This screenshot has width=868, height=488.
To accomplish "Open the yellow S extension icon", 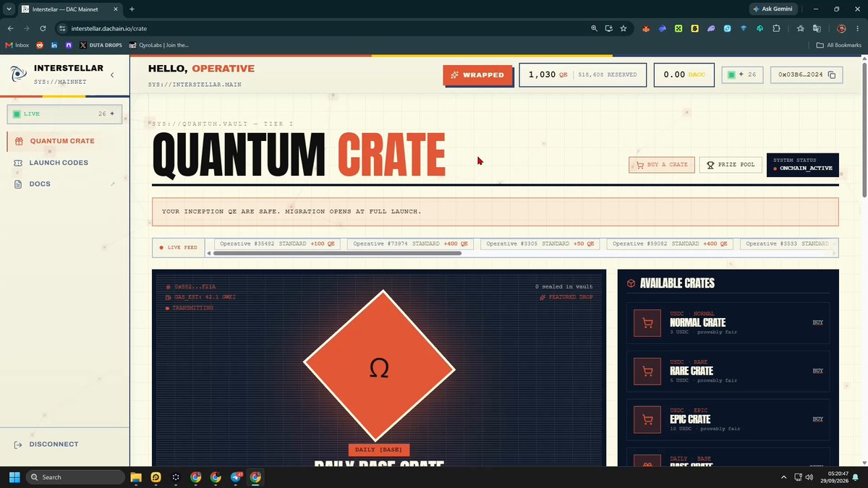I will (x=694, y=28).
